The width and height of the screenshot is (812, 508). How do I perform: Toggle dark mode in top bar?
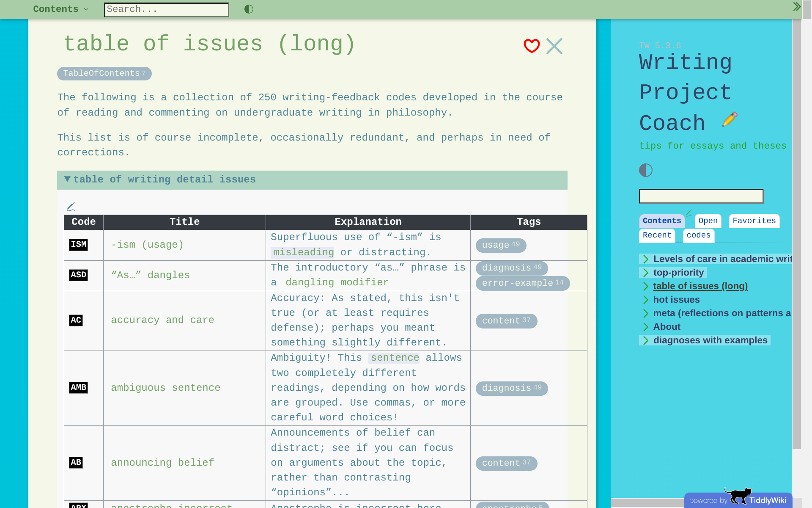(249, 9)
